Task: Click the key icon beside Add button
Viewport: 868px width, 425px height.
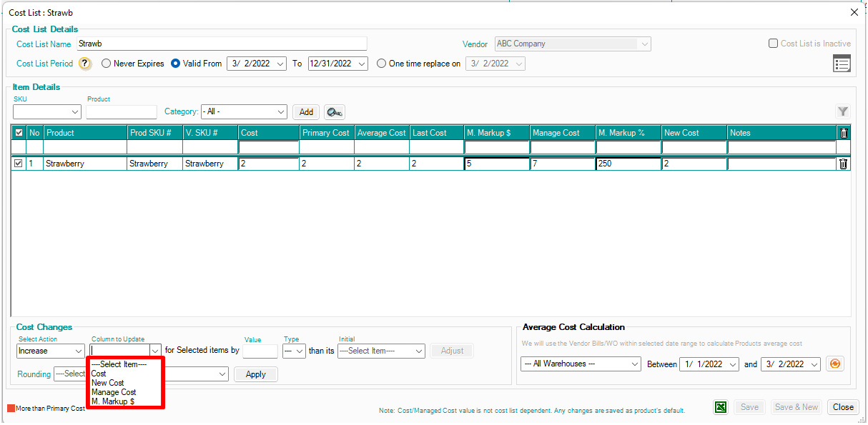Action: pyautogui.click(x=334, y=112)
